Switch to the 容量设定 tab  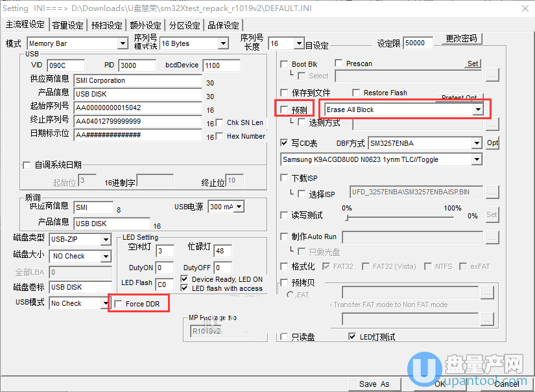pyautogui.click(x=68, y=25)
